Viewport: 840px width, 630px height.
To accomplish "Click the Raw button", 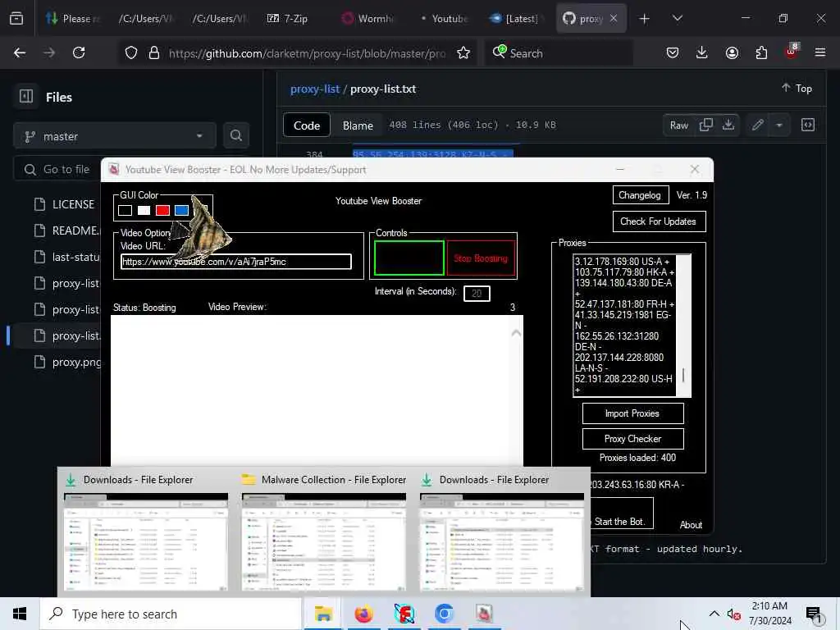I will pyautogui.click(x=678, y=125).
